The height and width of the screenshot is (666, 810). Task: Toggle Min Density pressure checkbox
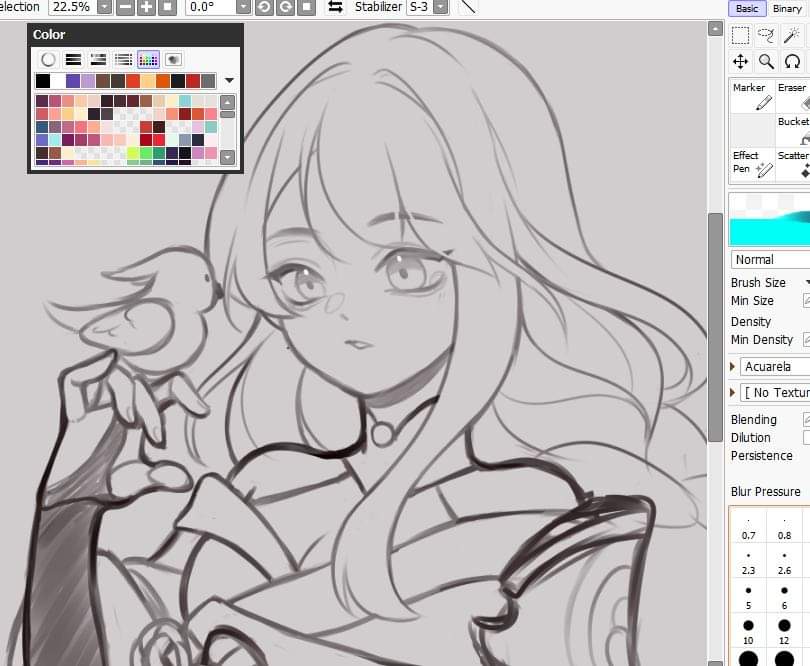[806, 339]
